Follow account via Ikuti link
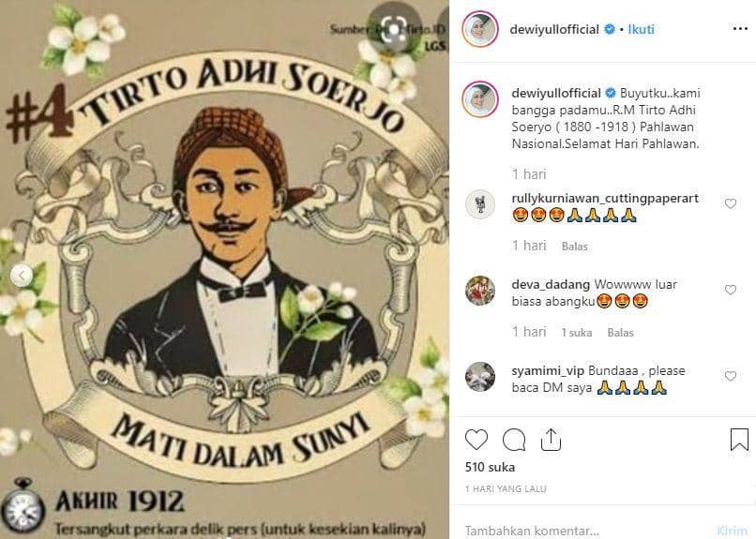The width and height of the screenshot is (756, 539). (x=641, y=29)
